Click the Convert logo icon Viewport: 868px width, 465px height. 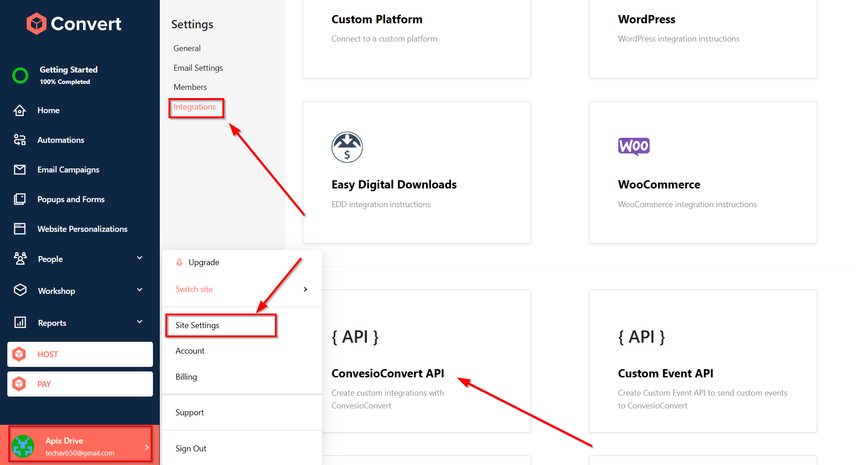(x=37, y=24)
